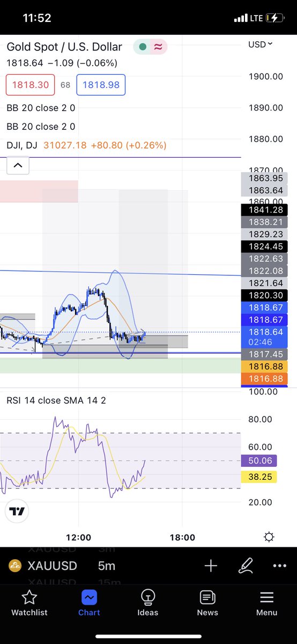Tap the yellow 1816.88 price label
Viewport: 297px width, 644px height.
click(264, 367)
